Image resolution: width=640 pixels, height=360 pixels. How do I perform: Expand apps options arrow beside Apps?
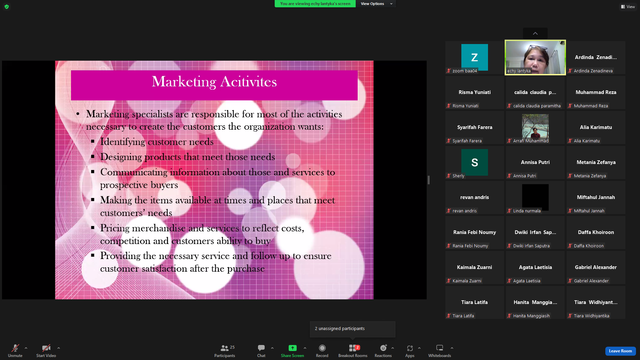point(419,348)
